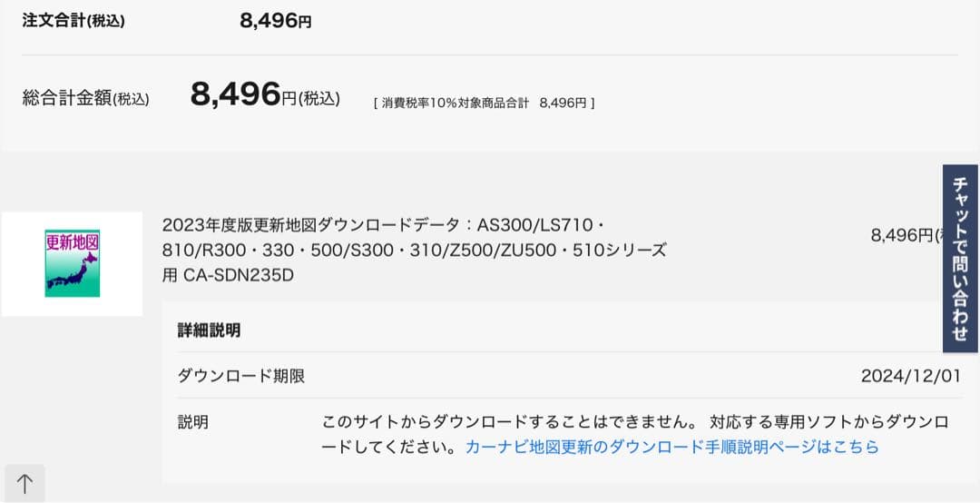This screenshot has width=980, height=503.
Task: Click the 説明 row label
Action: pos(192,422)
